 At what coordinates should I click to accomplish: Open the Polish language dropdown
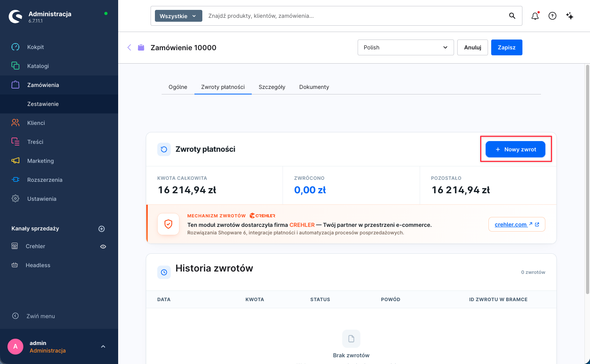pyautogui.click(x=405, y=47)
